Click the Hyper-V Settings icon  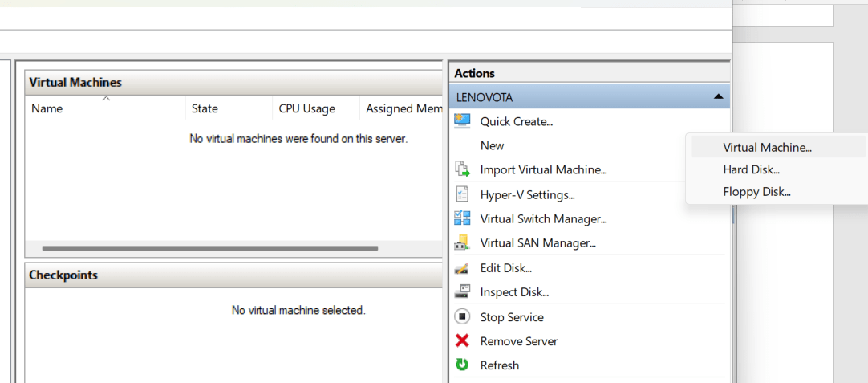462,194
